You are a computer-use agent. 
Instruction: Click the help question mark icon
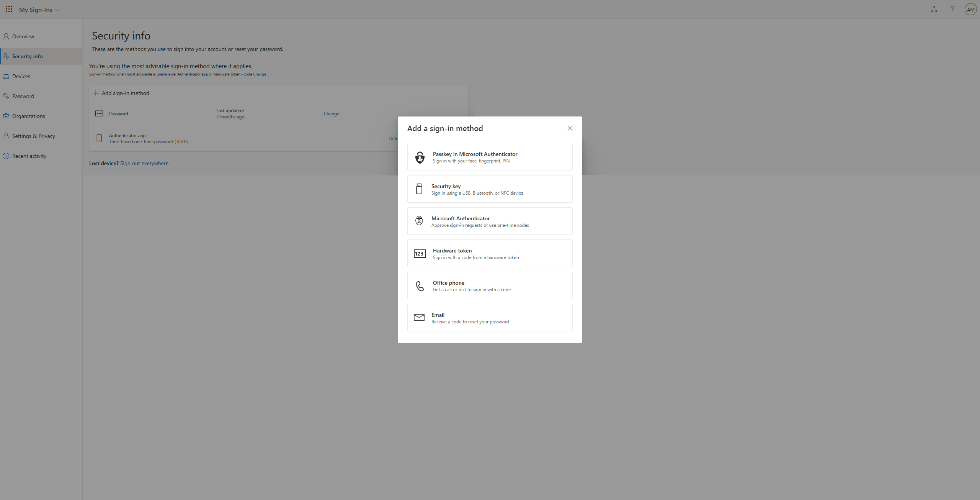coord(952,9)
